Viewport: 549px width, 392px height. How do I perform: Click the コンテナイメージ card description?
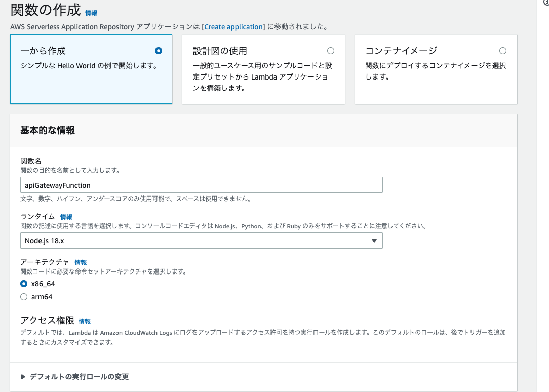pos(436,71)
